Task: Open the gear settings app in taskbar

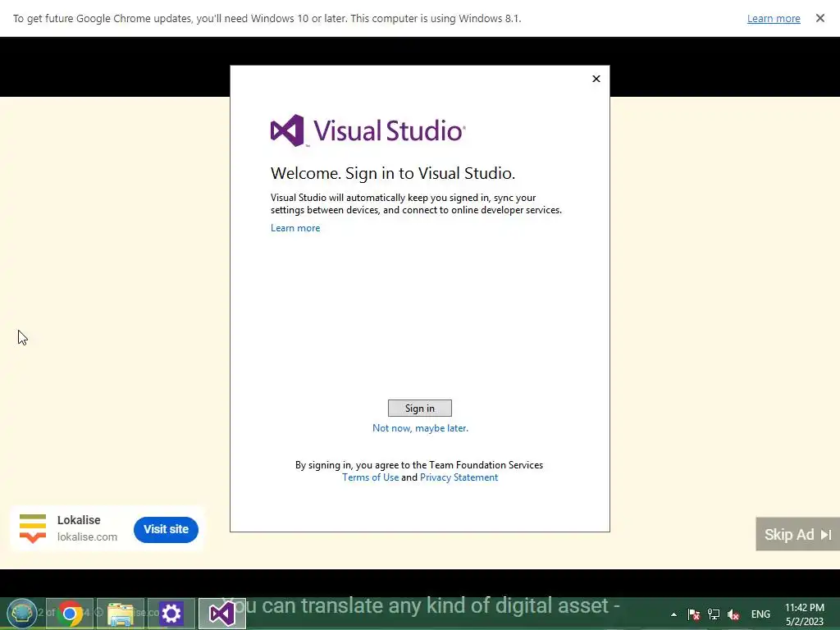Action: [171, 614]
